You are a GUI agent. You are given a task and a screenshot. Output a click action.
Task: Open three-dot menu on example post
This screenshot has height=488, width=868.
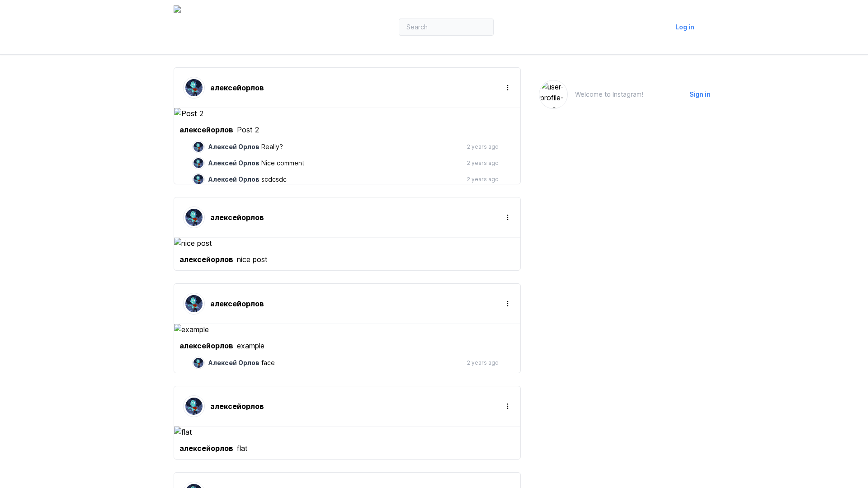507,304
